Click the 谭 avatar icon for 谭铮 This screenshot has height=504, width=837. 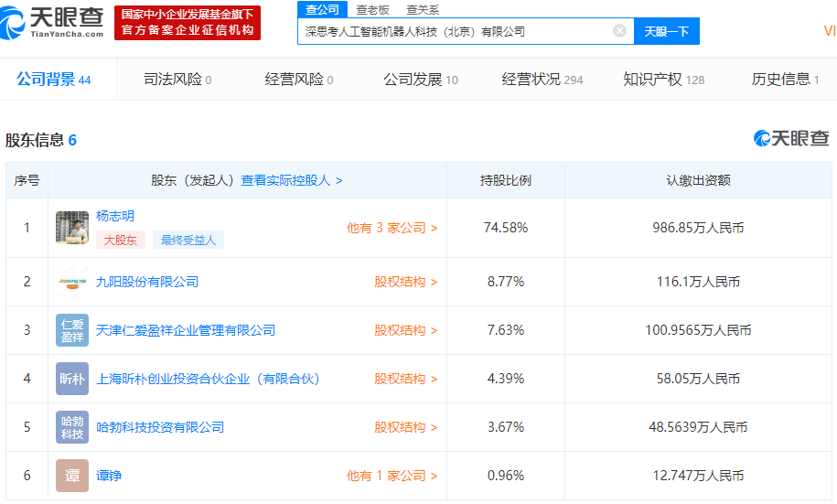[72, 476]
